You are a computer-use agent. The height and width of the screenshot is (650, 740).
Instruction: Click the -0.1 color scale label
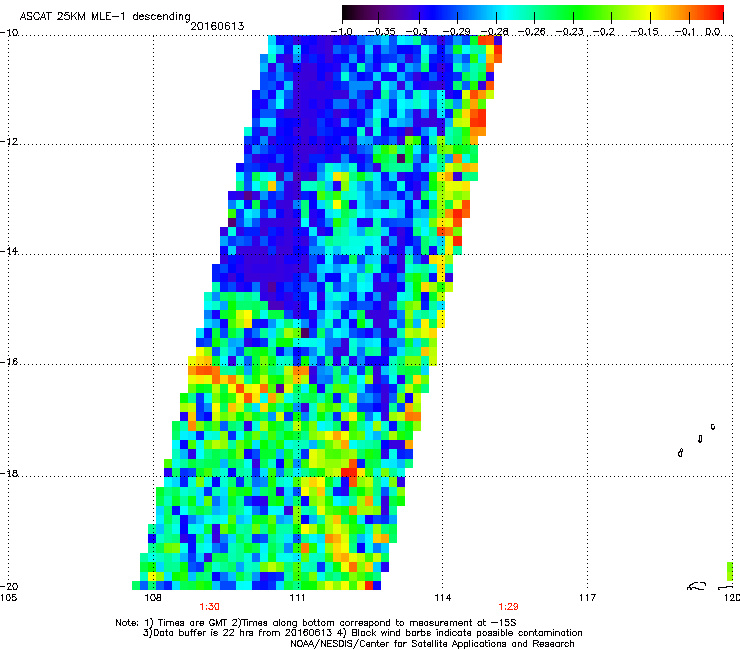[685, 32]
